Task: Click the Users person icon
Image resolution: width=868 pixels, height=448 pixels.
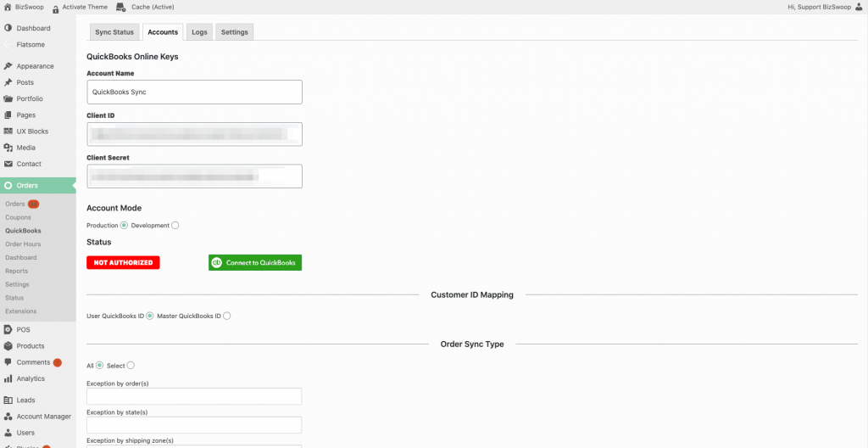Action: pos(8,433)
